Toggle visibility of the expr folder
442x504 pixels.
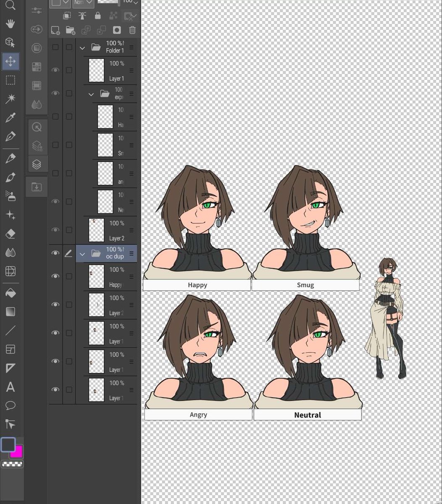click(x=55, y=93)
